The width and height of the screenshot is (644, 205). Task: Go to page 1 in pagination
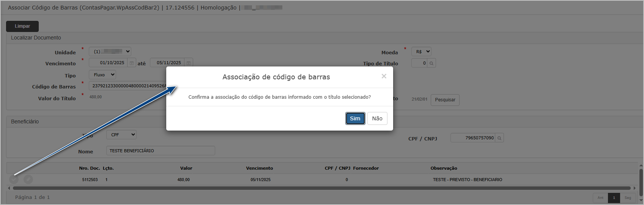tap(614, 198)
